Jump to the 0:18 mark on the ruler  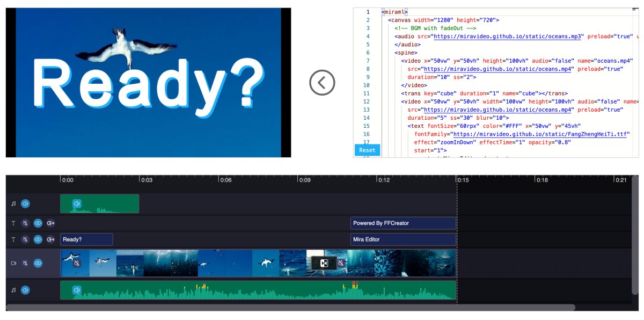pyautogui.click(x=541, y=180)
